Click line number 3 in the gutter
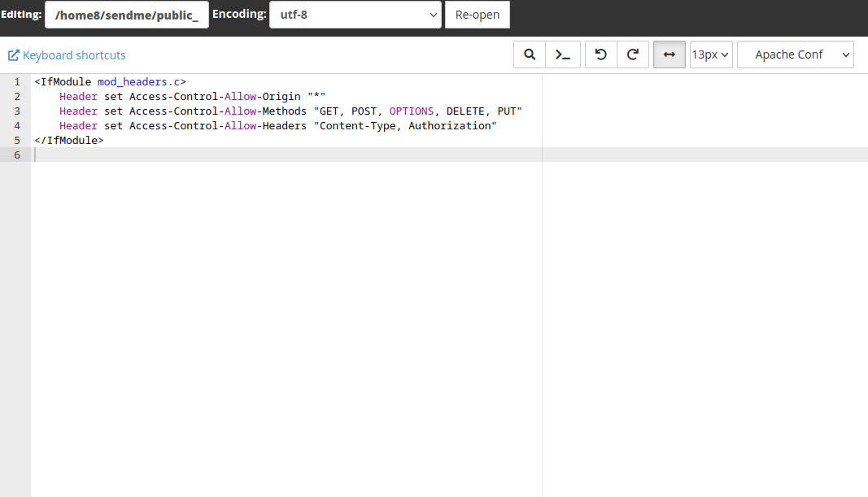The image size is (868, 497). pyautogui.click(x=17, y=111)
